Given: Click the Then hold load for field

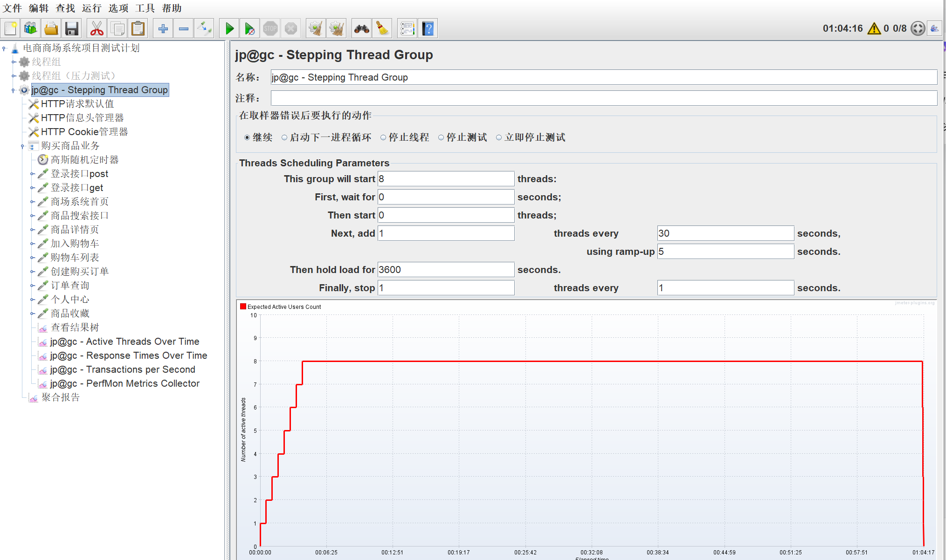Looking at the screenshot, I should [x=446, y=270].
